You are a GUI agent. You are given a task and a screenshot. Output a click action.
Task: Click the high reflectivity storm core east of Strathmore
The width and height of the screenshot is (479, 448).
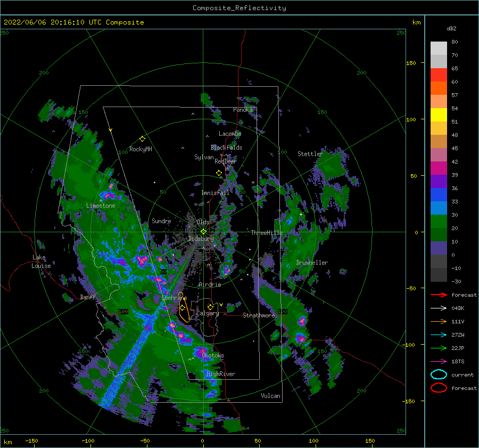coord(302,321)
